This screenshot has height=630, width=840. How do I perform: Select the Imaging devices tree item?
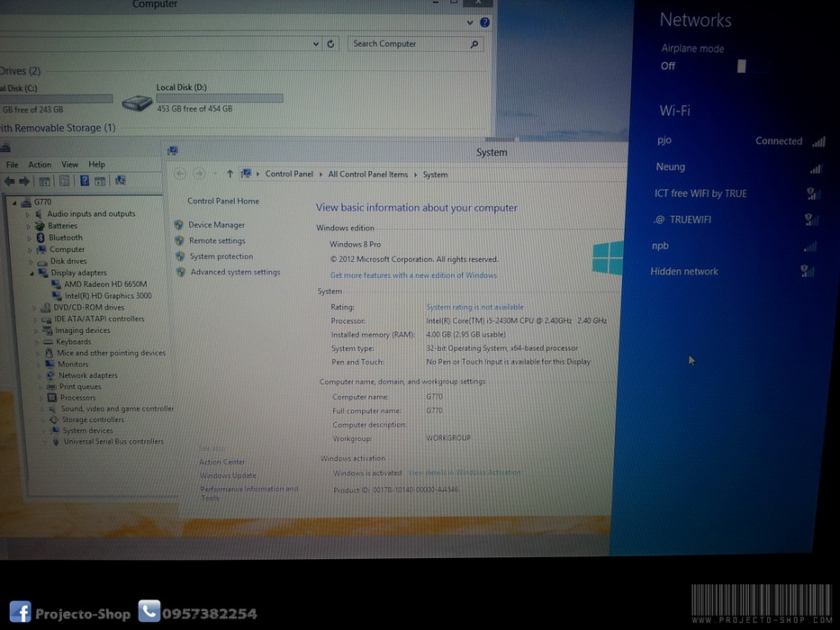(x=83, y=330)
